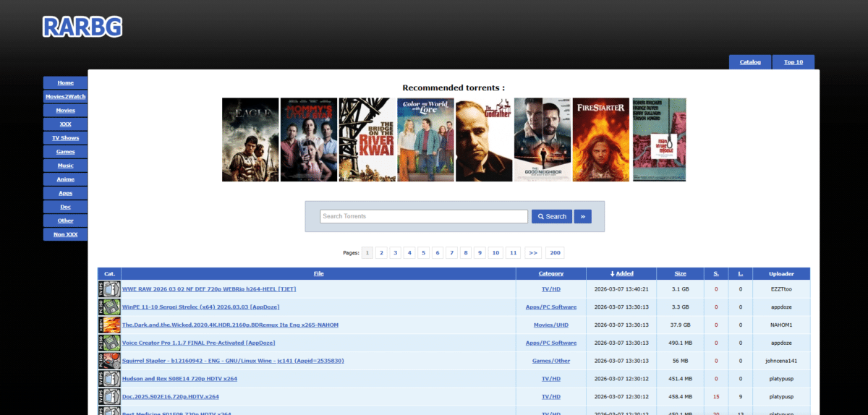Expand advanced search with » button
Image resolution: width=868 pixels, height=415 pixels.
(582, 216)
